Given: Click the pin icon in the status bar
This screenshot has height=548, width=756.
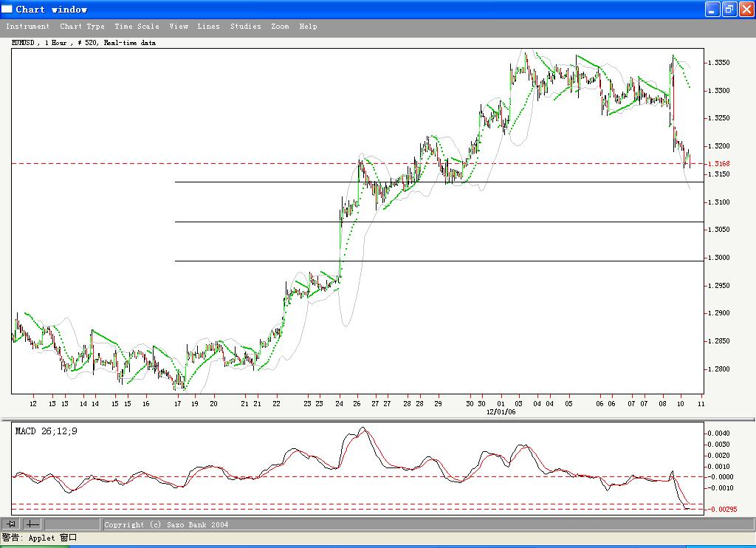Looking at the screenshot, I should 11,524.
